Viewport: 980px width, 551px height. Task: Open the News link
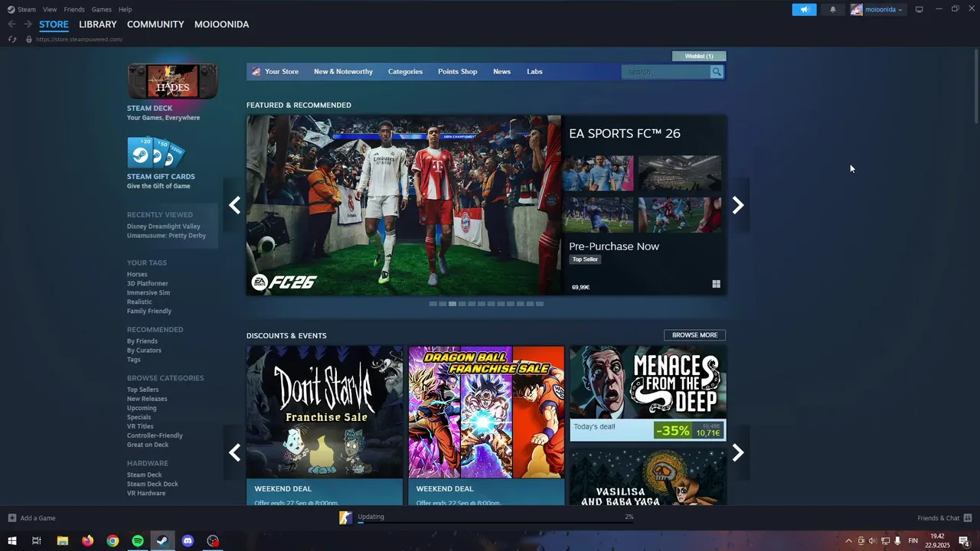[501, 72]
